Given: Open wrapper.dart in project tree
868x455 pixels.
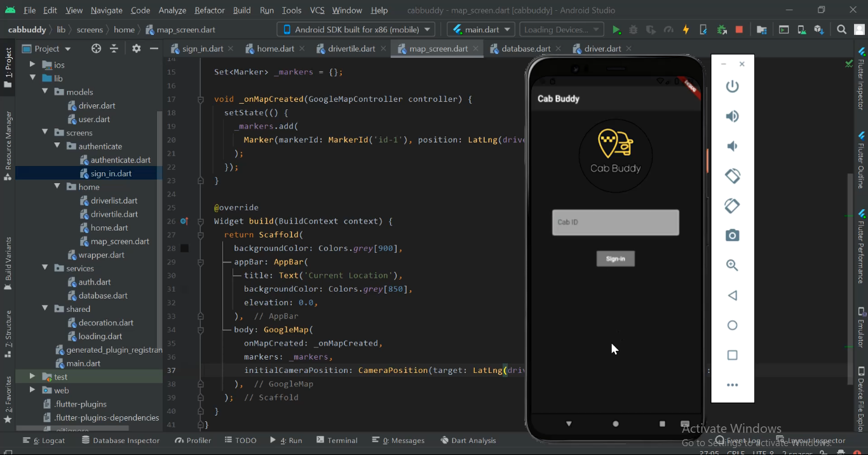Looking at the screenshot, I should 97,255.
